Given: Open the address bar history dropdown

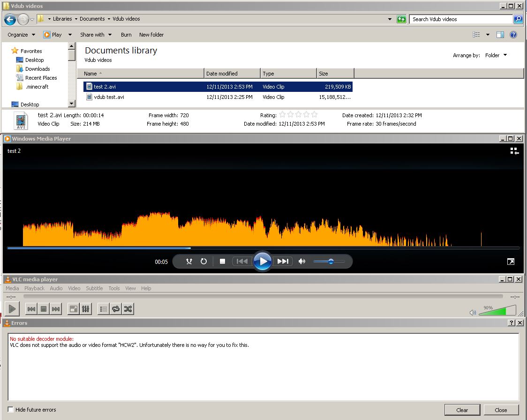Looking at the screenshot, I should tap(390, 19).
